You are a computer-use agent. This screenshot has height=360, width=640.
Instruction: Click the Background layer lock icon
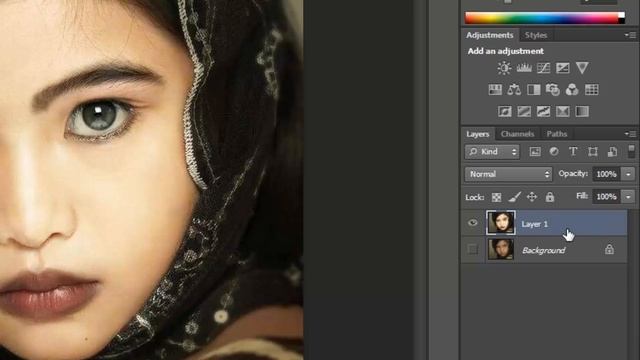pyautogui.click(x=609, y=249)
